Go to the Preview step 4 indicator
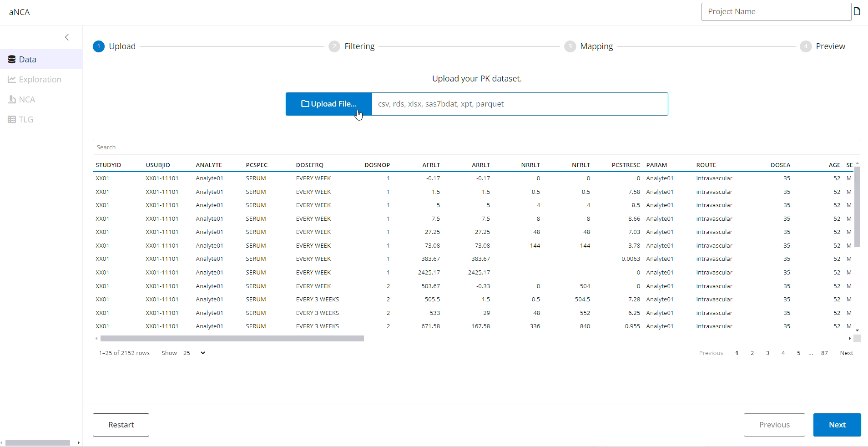This screenshot has height=447, width=868. pyautogui.click(x=806, y=46)
